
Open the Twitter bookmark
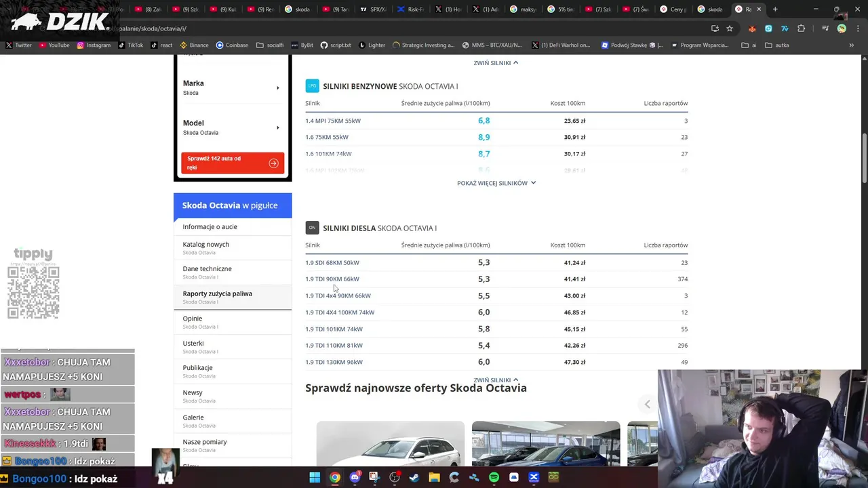coord(18,45)
